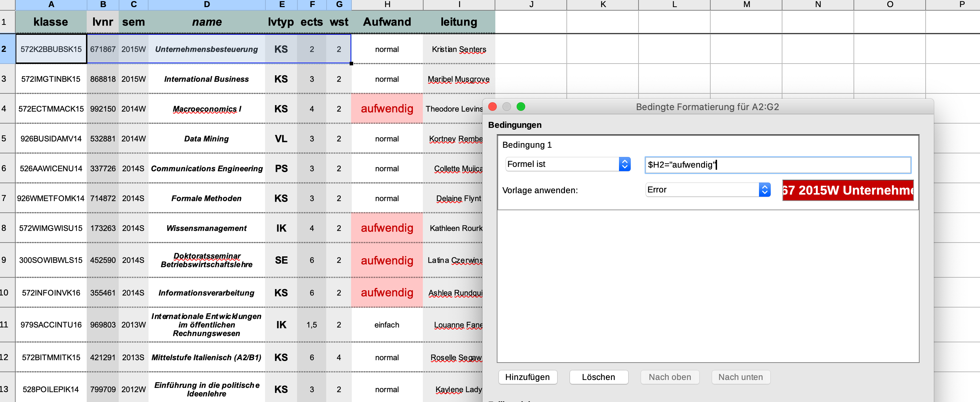Screen dimensions: 980x402
Task: Select column G header
Action: click(x=339, y=5)
